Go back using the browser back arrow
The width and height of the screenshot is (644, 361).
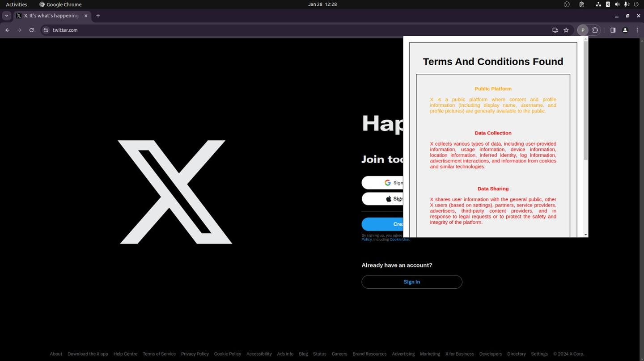pyautogui.click(x=7, y=30)
